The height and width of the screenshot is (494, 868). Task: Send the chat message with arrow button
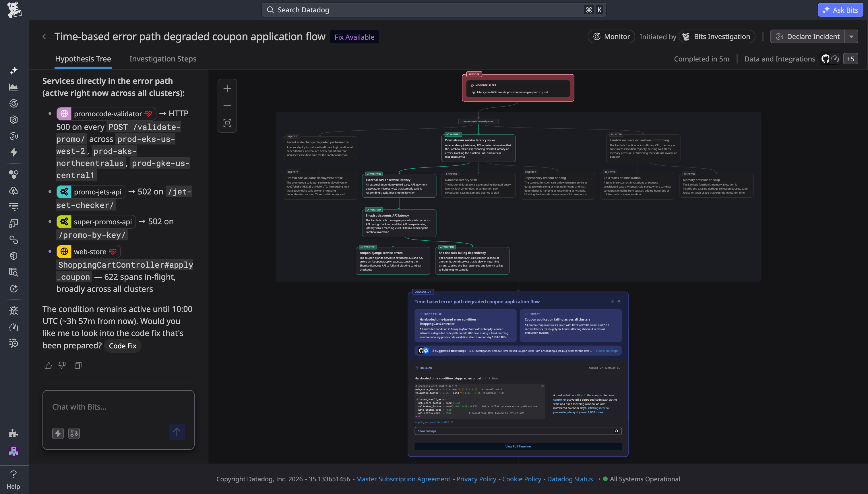[177, 432]
